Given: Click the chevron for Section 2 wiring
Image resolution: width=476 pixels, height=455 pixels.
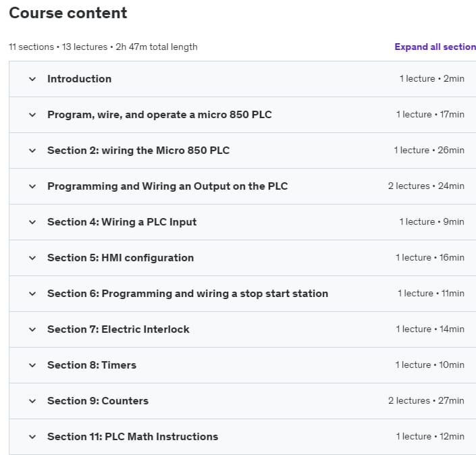Looking at the screenshot, I should pyautogui.click(x=32, y=151).
